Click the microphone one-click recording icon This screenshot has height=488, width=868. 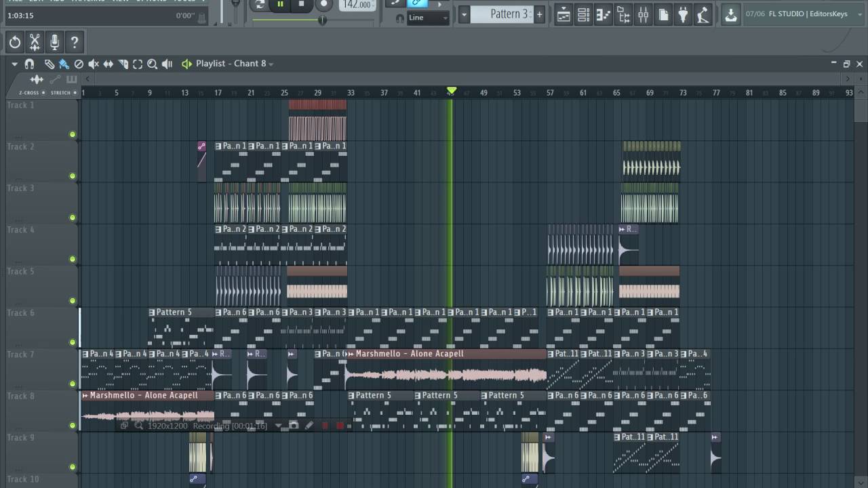click(54, 43)
